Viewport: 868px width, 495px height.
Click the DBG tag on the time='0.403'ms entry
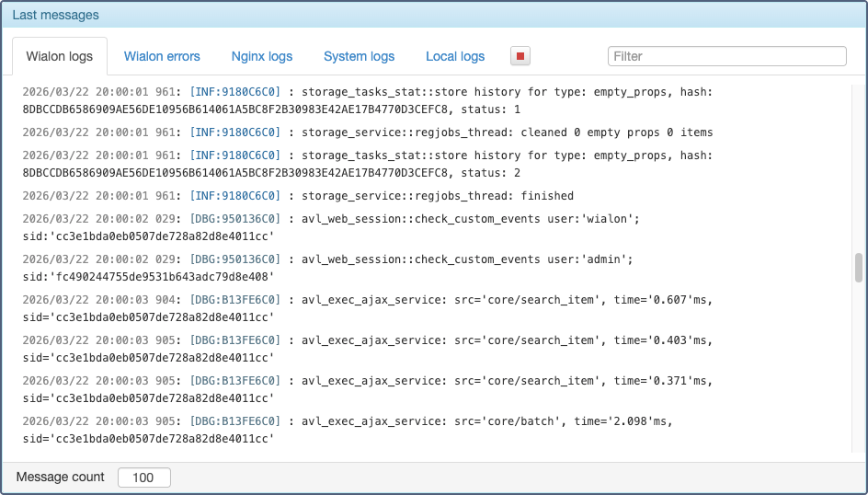[234, 340]
